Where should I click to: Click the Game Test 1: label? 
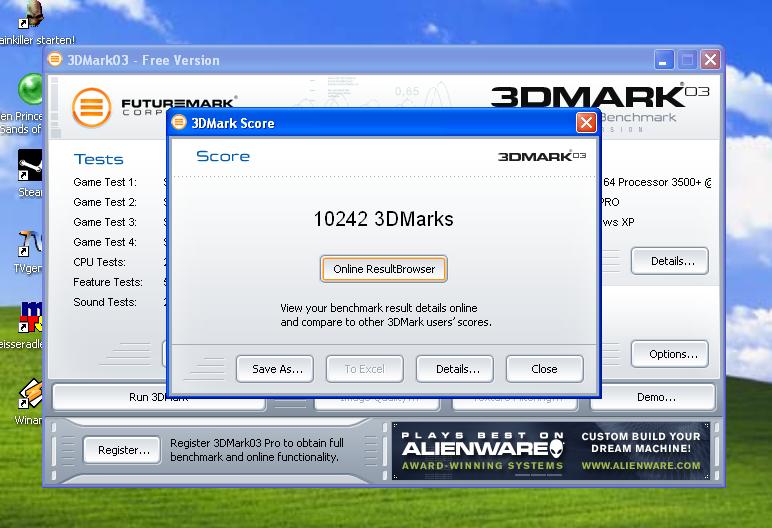click(x=105, y=182)
